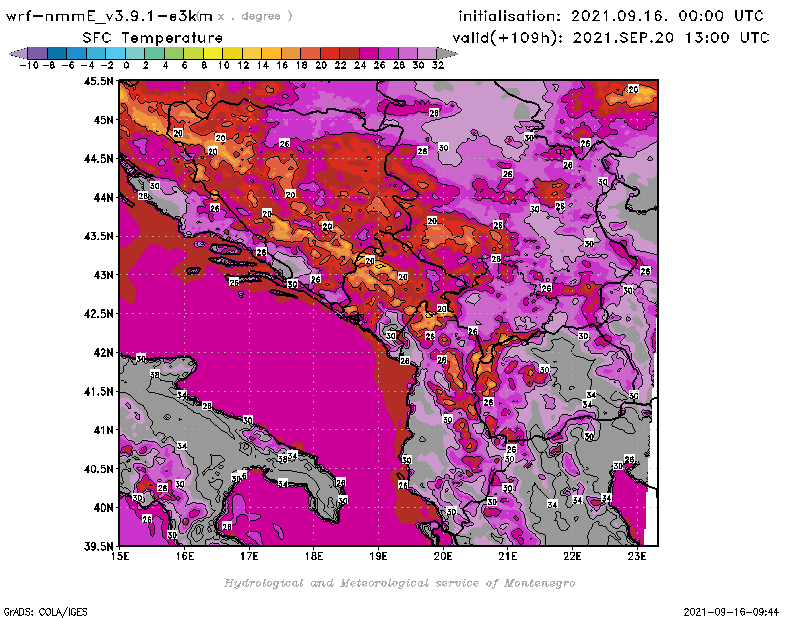Select the 4 to 6 legend color swatch
The width and height of the screenshot is (800, 618).
(174, 53)
